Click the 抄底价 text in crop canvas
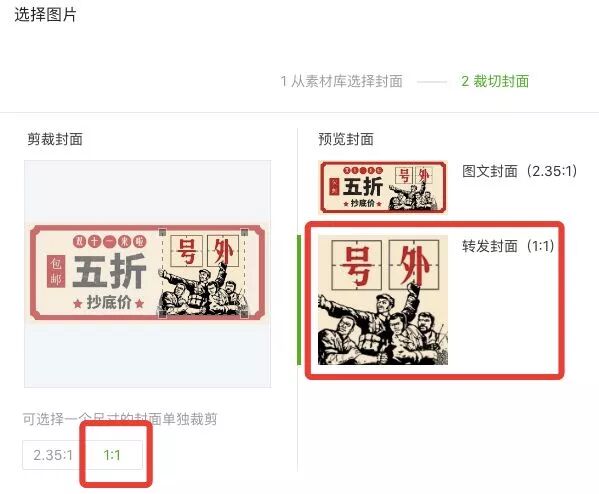This screenshot has width=599, height=494. coord(109,302)
